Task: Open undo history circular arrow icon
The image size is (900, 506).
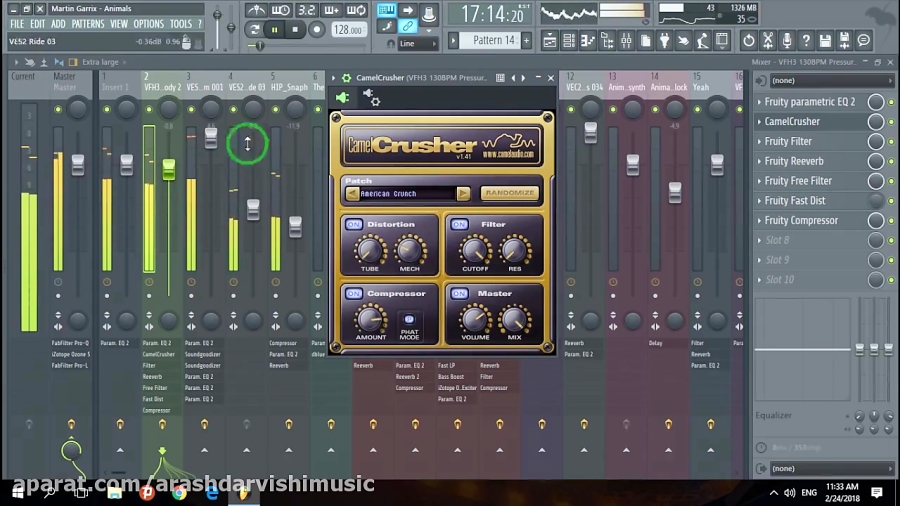Action: click(748, 41)
